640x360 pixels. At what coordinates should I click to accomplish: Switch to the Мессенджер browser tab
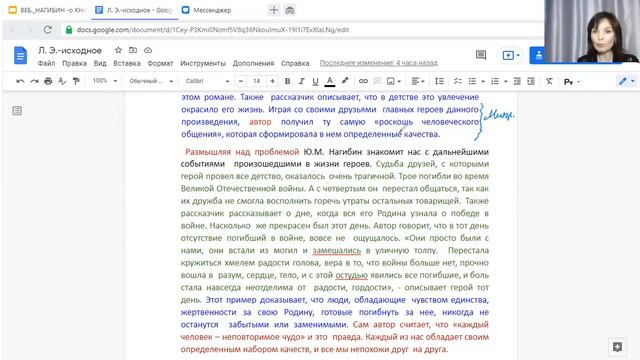click(207, 10)
